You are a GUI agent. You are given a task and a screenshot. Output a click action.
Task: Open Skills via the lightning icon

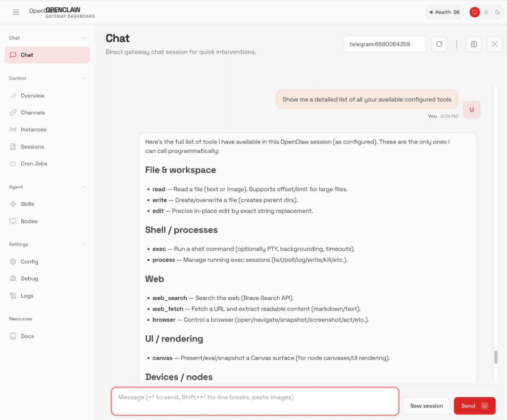click(13, 204)
